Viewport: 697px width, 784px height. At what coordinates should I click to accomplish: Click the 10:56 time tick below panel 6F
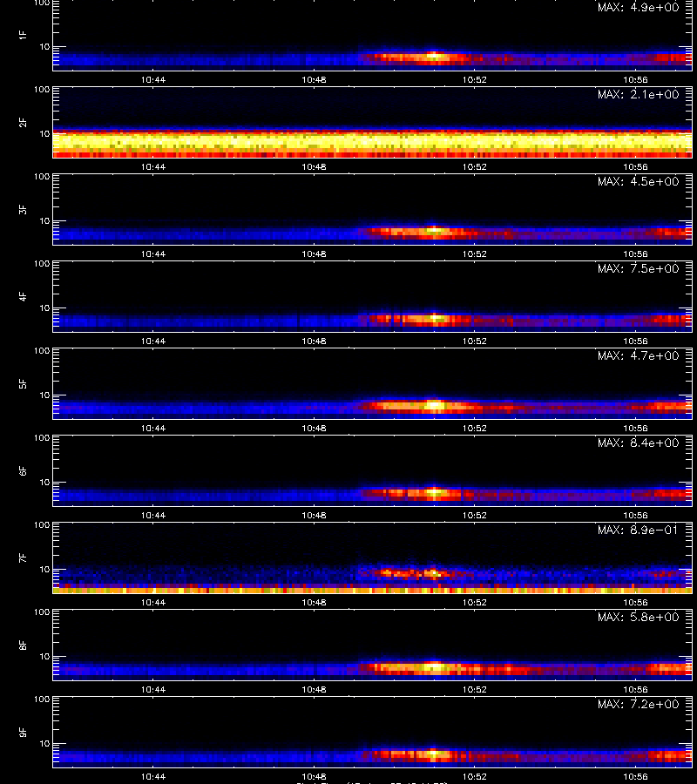coord(635,515)
